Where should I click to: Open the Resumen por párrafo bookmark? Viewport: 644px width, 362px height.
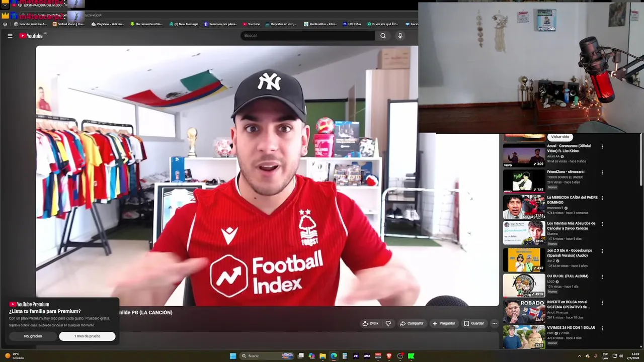click(x=220, y=24)
